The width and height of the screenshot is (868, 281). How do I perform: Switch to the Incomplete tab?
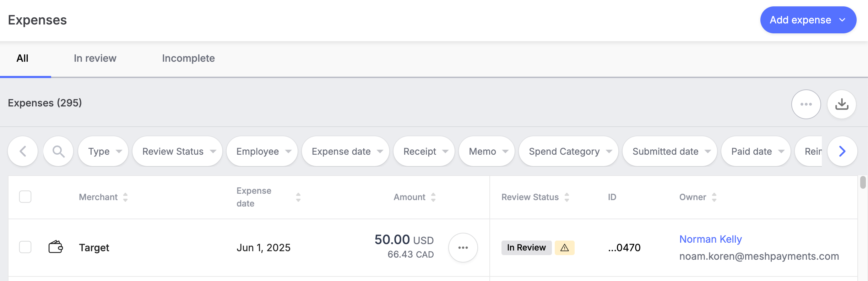tap(188, 58)
